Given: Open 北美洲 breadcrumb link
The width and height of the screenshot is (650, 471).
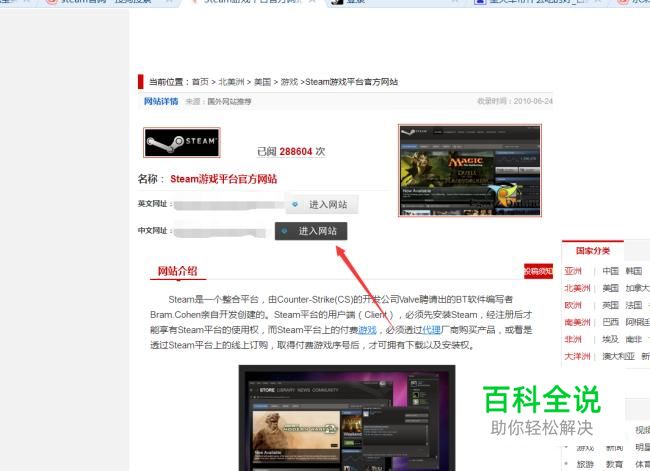Looking at the screenshot, I should [231, 82].
